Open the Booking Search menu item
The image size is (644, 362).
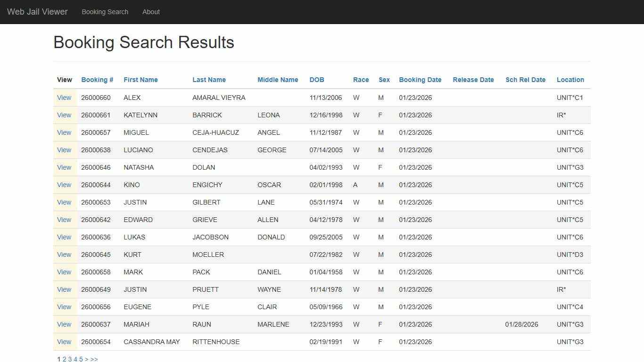pyautogui.click(x=105, y=12)
